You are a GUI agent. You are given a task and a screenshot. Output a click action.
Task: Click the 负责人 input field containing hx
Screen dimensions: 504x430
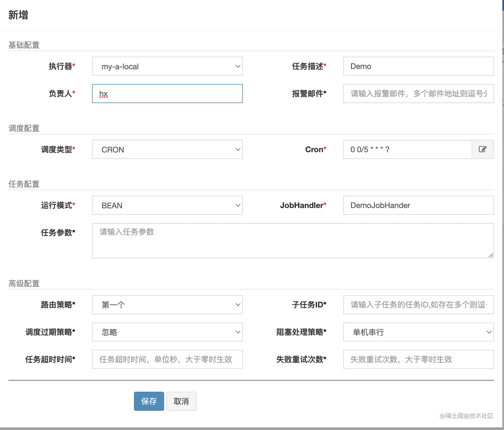point(167,93)
